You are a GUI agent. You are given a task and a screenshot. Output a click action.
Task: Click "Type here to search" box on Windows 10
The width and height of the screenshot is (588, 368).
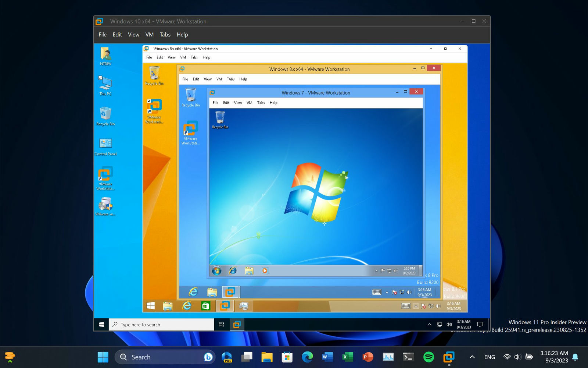tap(161, 325)
